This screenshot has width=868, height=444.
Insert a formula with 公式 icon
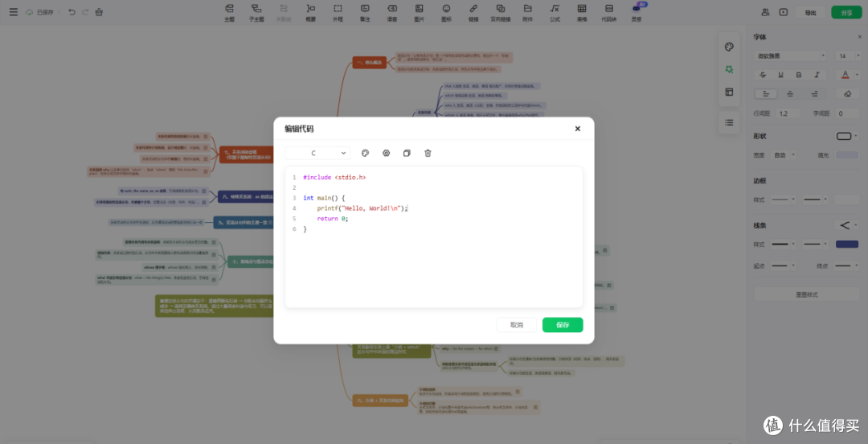(x=555, y=12)
